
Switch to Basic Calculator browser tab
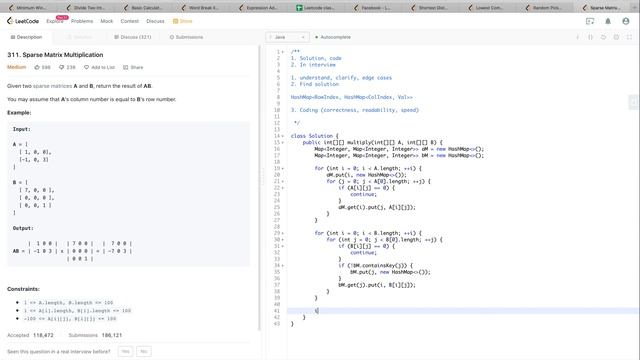pyautogui.click(x=144, y=7)
